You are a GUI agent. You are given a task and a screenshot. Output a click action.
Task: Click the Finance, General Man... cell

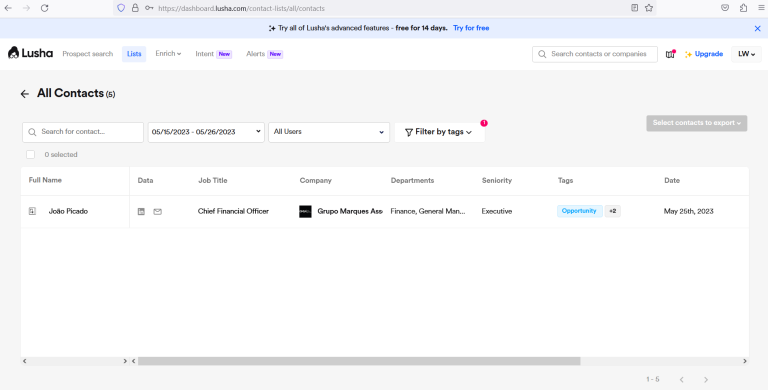point(428,211)
